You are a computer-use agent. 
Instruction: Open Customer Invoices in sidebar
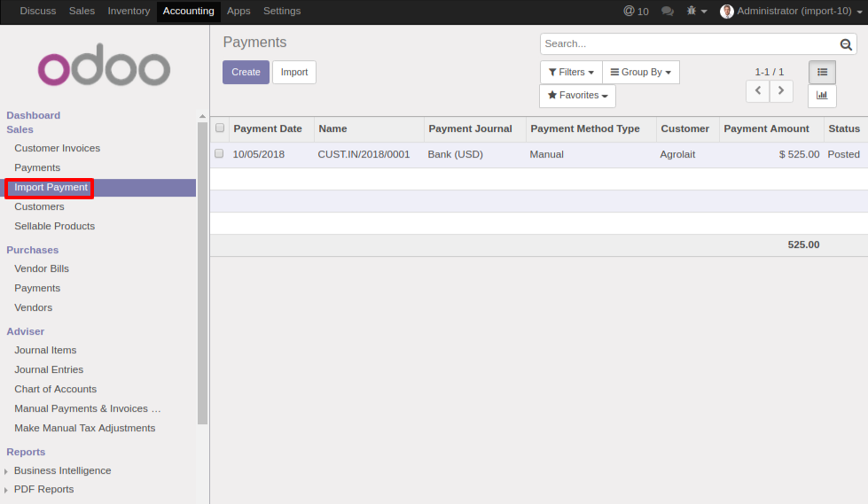coord(57,148)
